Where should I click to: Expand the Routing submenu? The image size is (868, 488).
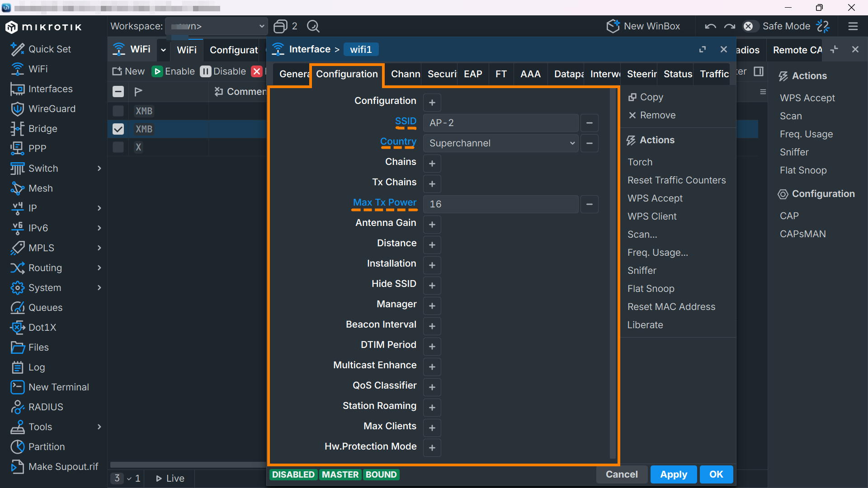(x=99, y=267)
